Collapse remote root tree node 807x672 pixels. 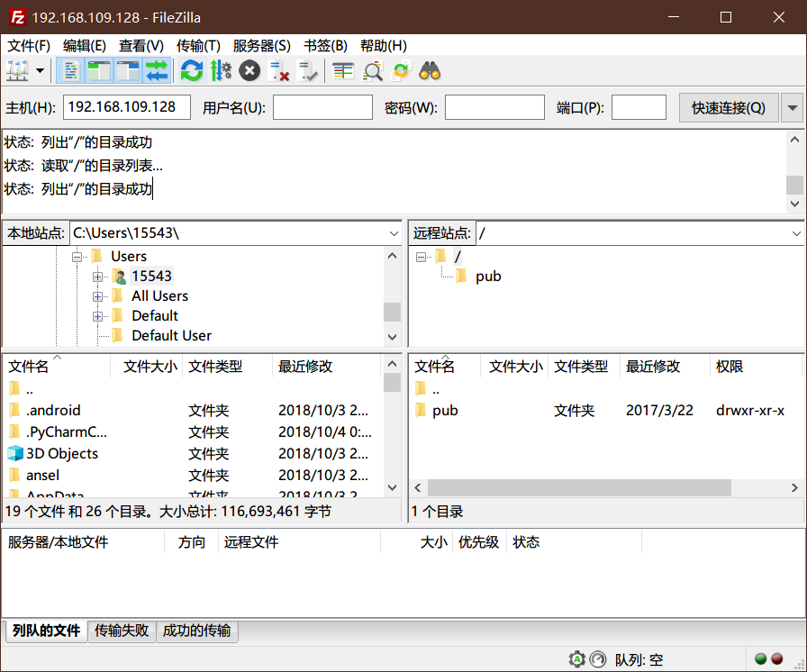[421, 256]
